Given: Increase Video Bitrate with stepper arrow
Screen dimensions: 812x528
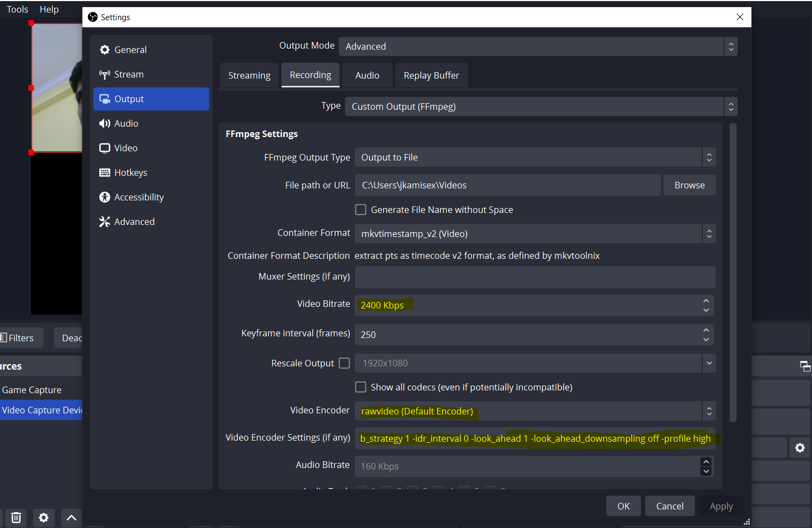Looking at the screenshot, I should 706,301.
